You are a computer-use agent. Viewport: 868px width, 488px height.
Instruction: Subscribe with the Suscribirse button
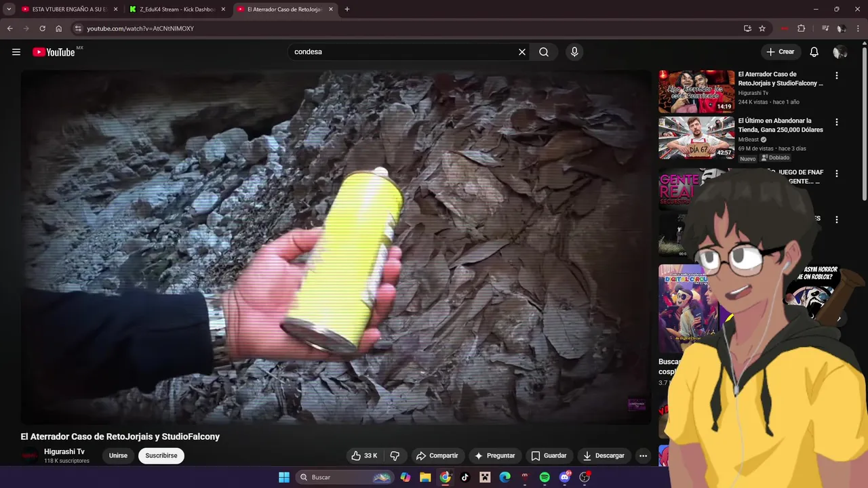(161, 455)
